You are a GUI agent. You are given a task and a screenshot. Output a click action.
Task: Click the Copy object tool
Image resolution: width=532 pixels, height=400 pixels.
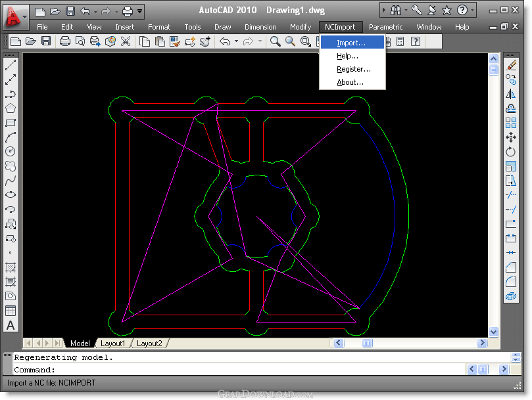point(511,79)
